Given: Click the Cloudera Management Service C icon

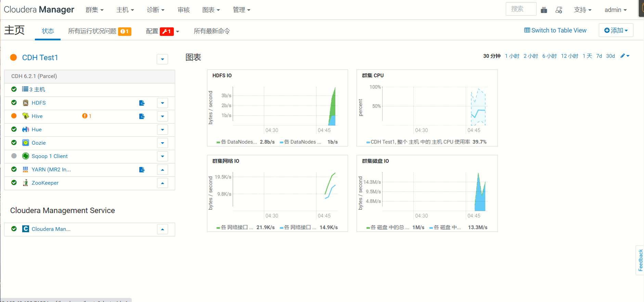Looking at the screenshot, I should (x=25, y=229).
